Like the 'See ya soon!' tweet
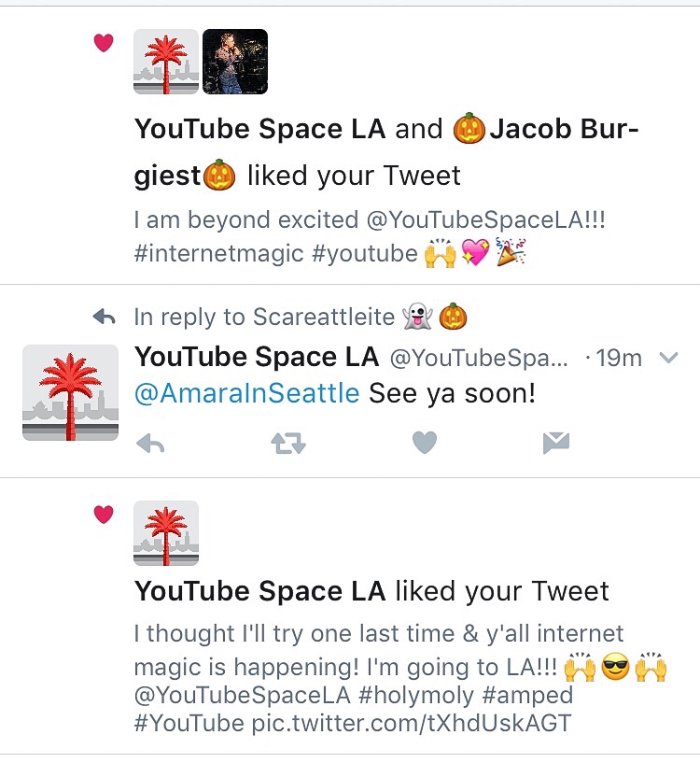This screenshot has height=763, width=700. click(425, 443)
